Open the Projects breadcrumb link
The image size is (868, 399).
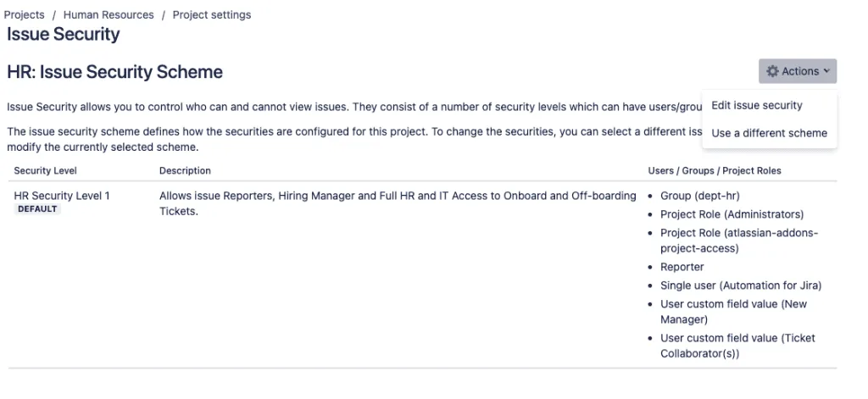25,15
